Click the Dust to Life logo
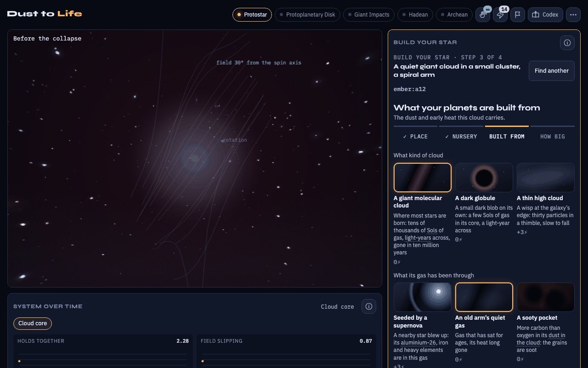Image resolution: width=588 pixels, height=368 pixels. coord(45,14)
